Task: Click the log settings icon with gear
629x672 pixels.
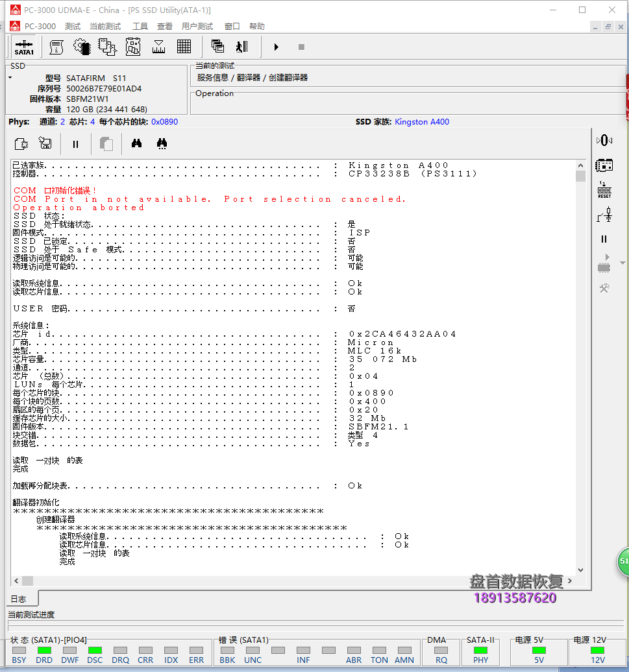Action: coord(21,143)
